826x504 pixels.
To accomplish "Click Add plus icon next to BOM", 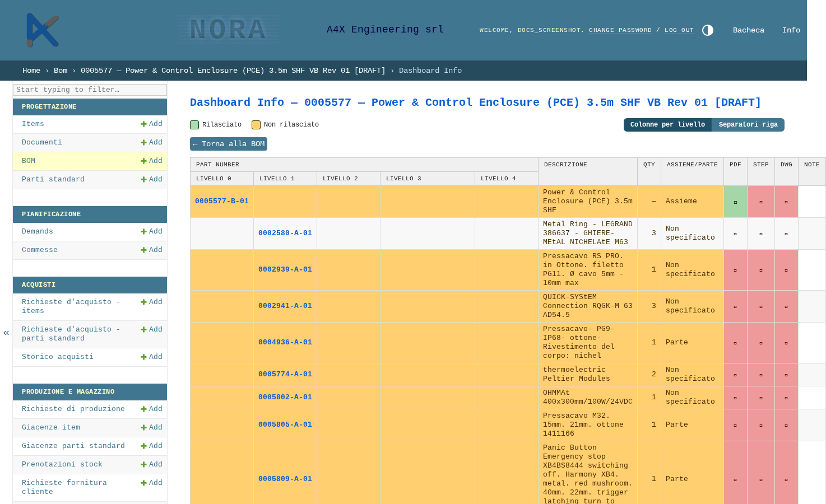I will [x=151, y=161].
